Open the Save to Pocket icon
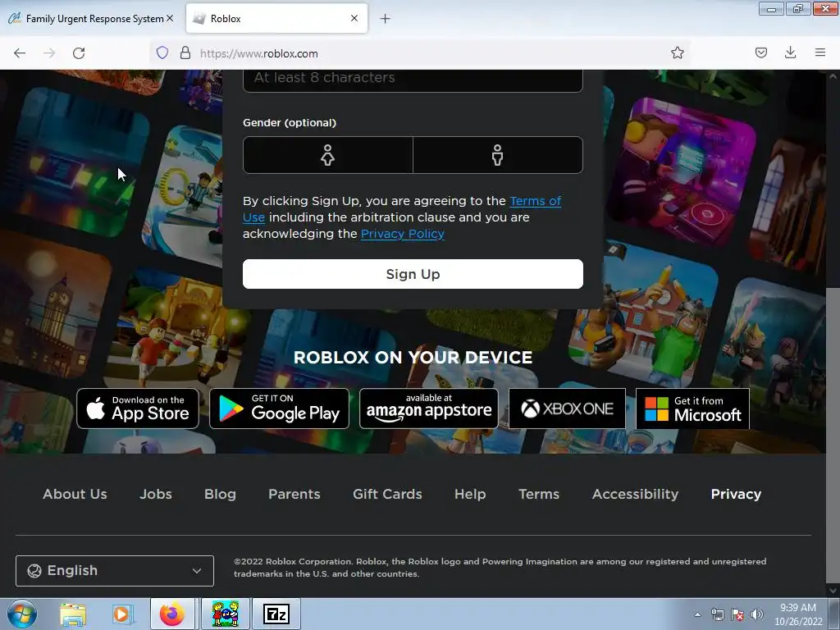840x630 pixels. 760,52
